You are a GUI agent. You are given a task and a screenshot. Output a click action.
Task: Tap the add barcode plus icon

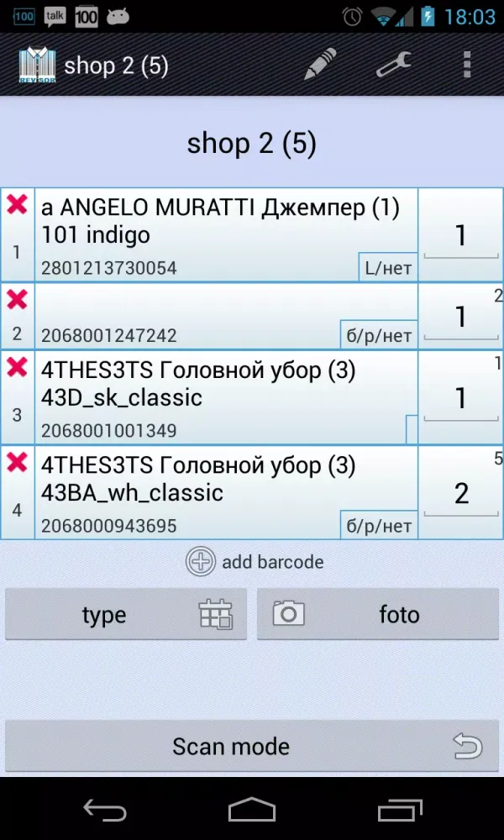(x=201, y=561)
